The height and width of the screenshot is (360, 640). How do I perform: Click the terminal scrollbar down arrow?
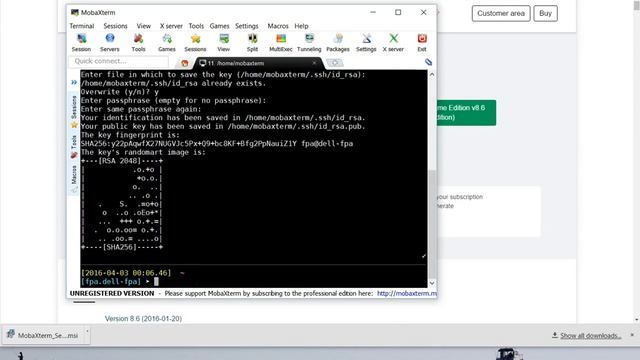432,283
